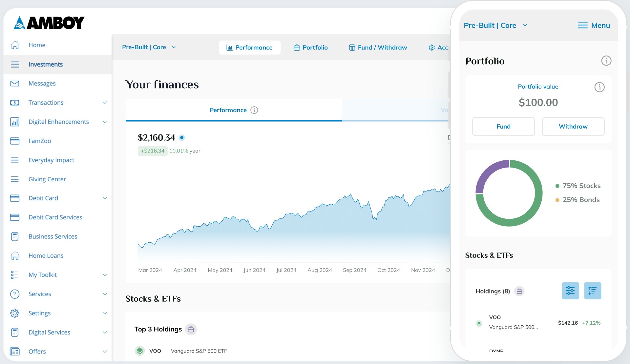Viewport: 630px width, 364px height.
Task: Open the portfolio value info tooltip
Action: click(x=599, y=87)
